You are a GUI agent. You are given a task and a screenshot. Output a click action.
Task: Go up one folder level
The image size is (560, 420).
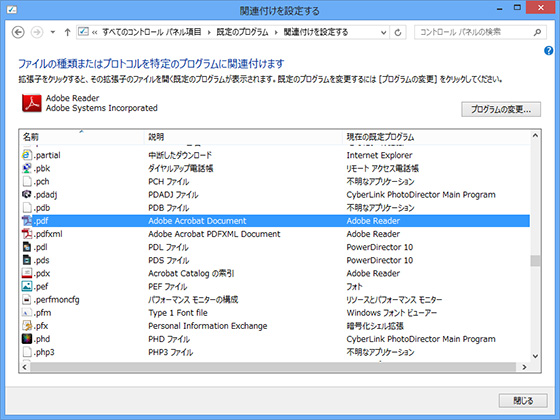(x=68, y=32)
